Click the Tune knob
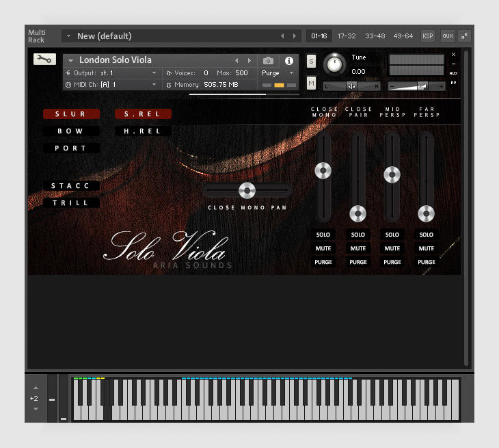 pos(334,64)
